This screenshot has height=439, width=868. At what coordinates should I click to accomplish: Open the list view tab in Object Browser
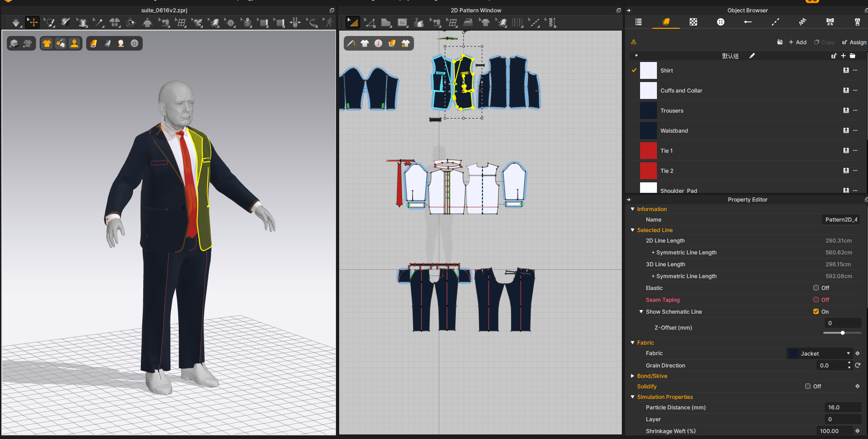click(x=638, y=22)
